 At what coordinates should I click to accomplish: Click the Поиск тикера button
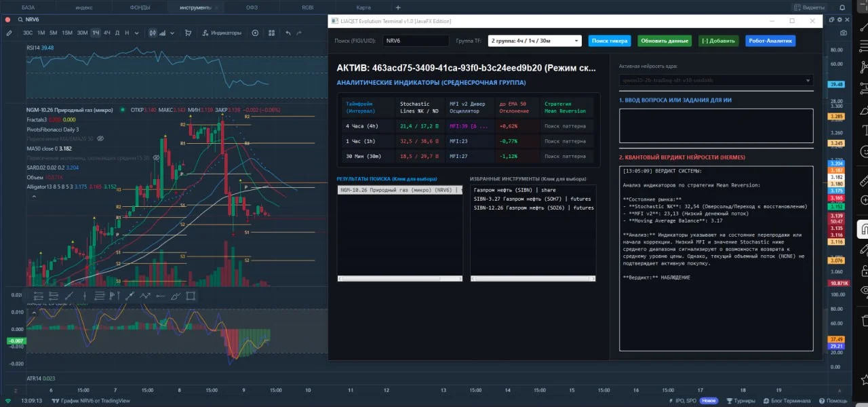(610, 41)
